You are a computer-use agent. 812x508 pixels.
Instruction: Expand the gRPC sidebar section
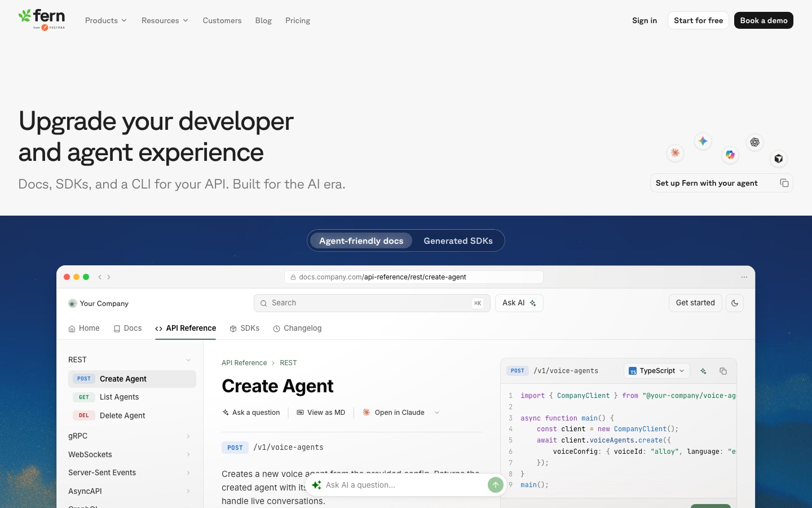pos(188,436)
